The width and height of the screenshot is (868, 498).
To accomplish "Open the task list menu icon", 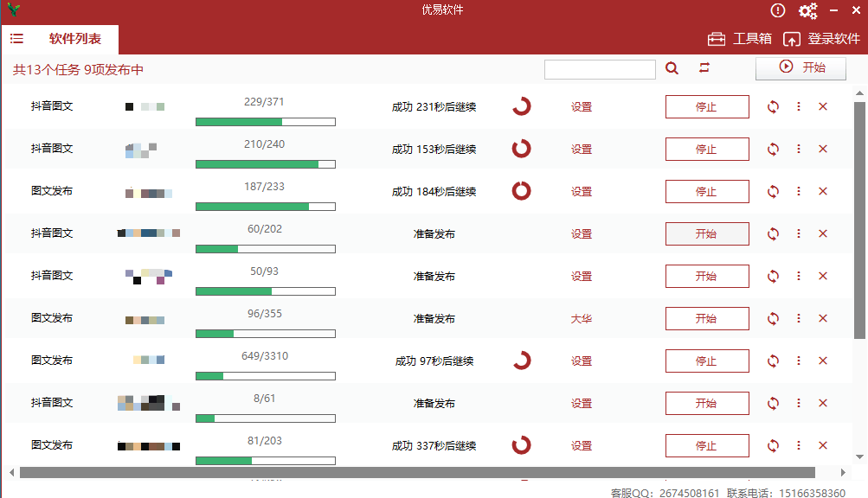I will [x=16, y=38].
